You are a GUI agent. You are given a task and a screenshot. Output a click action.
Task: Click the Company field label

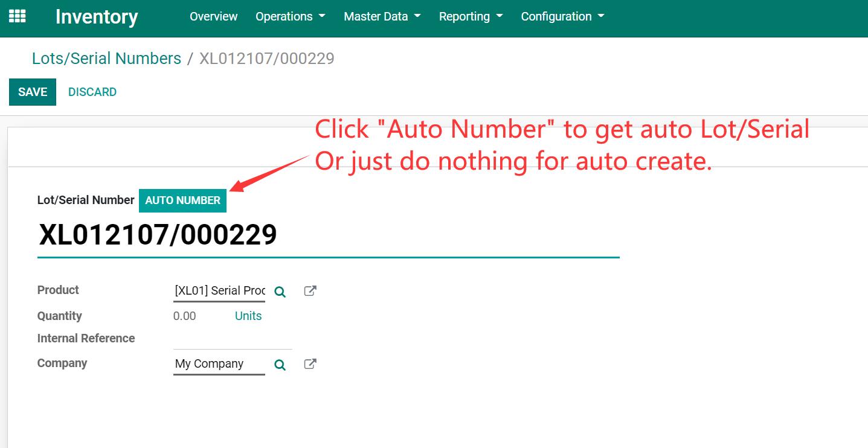62,363
